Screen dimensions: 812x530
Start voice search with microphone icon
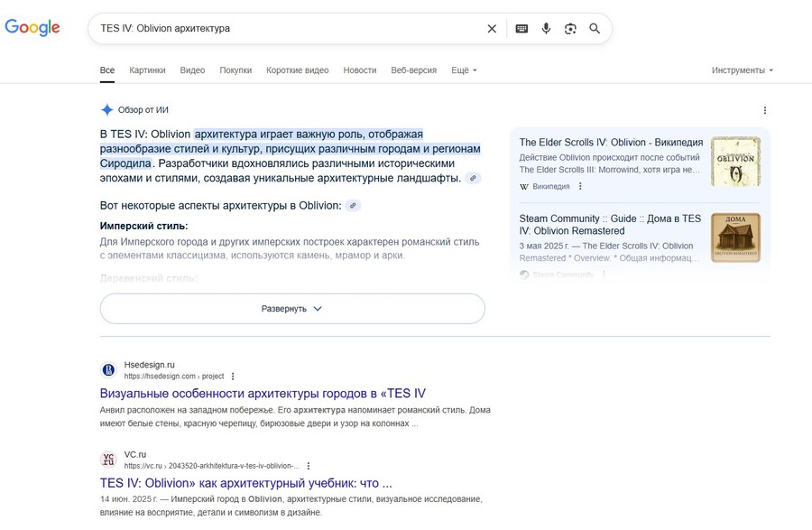[546, 29]
